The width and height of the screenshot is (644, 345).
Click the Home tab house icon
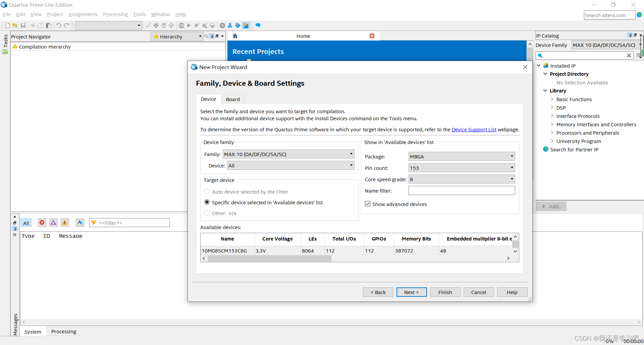[x=235, y=36]
